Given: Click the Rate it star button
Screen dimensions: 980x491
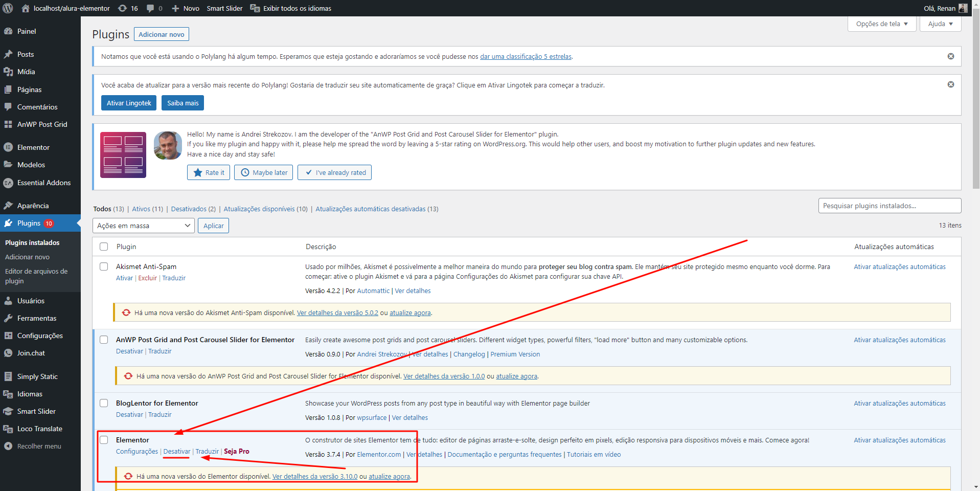Looking at the screenshot, I should pos(209,172).
